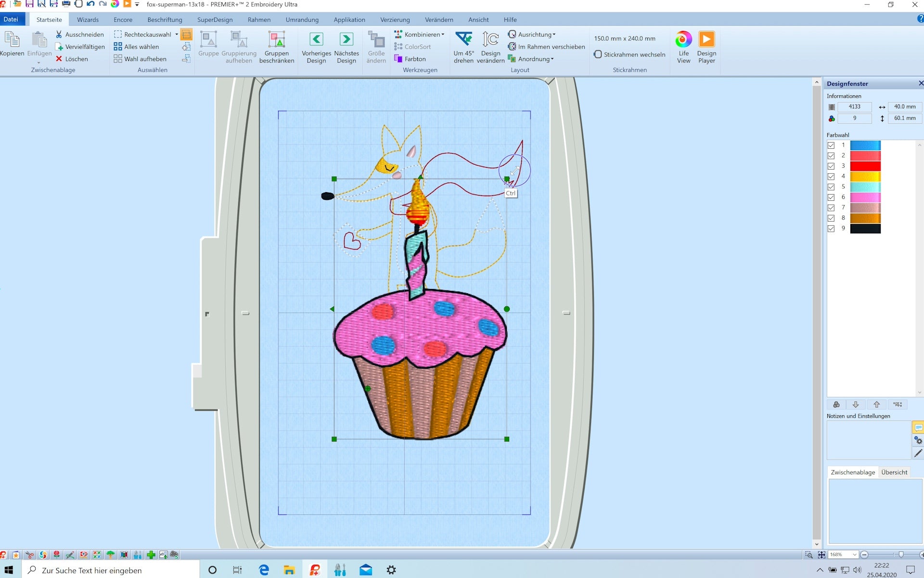Click the Notizen speech bubble icon
This screenshot has width=924, height=578.
(918, 428)
